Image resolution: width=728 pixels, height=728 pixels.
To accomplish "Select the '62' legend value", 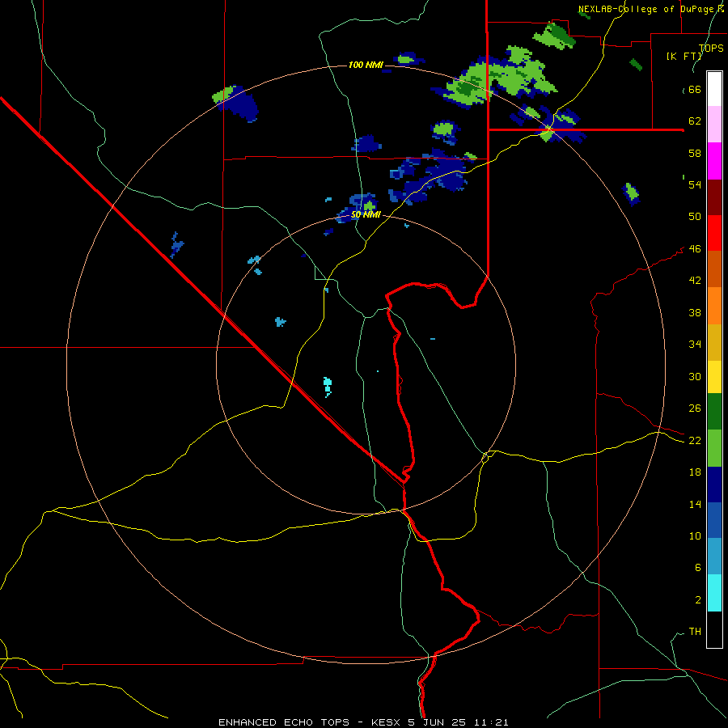I will (695, 121).
